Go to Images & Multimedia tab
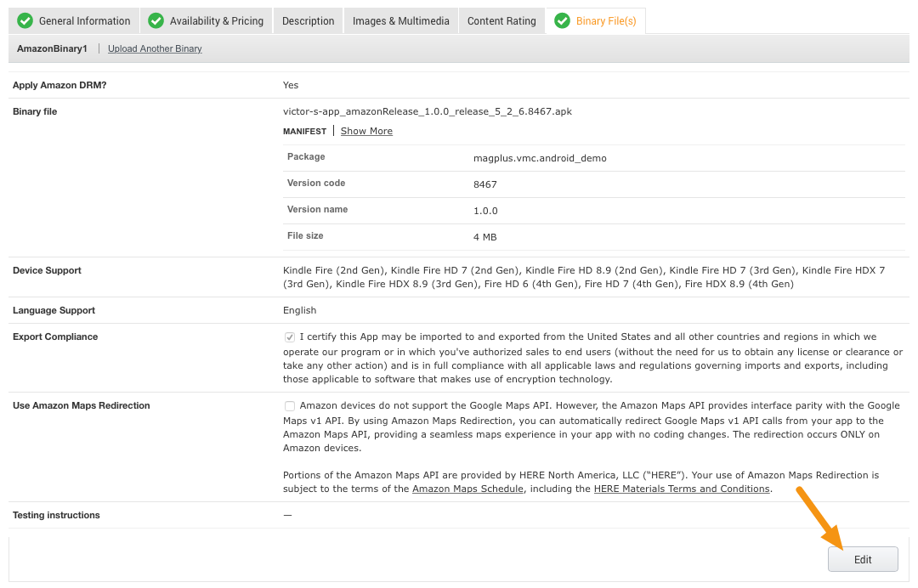Image resolution: width=918 pixels, height=588 pixels. coord(401,21)
